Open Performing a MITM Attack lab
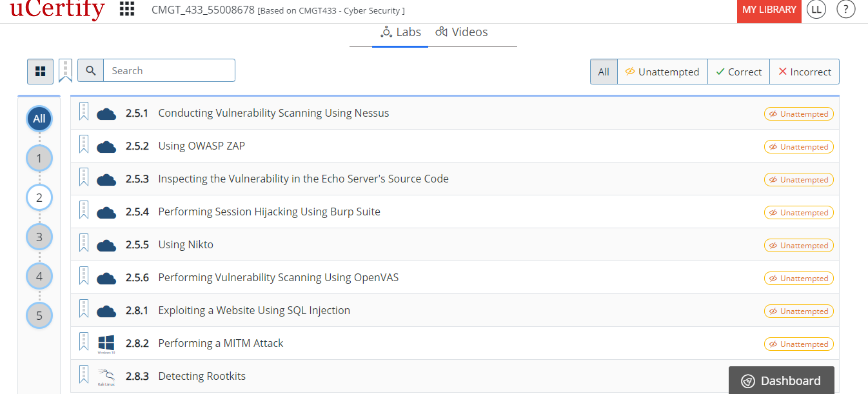Screen dimensions: 868x394 (221, 343)
